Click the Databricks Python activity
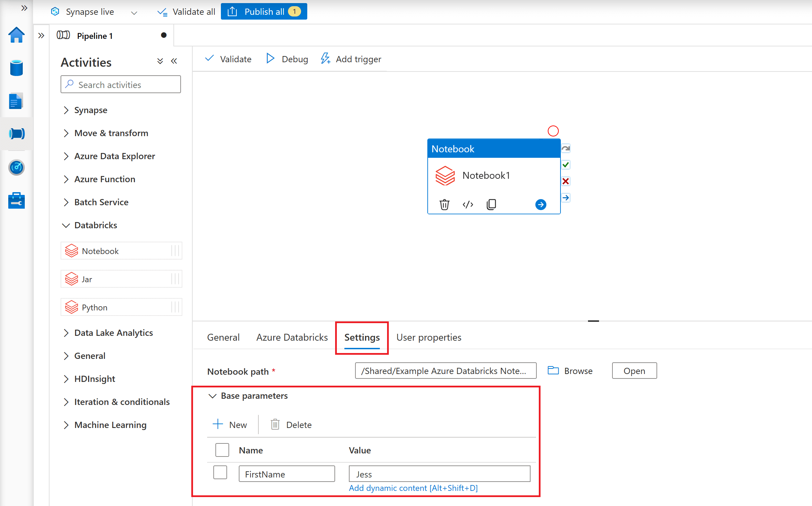The height and width of the screenshot is (506, 812). (121, 307)
